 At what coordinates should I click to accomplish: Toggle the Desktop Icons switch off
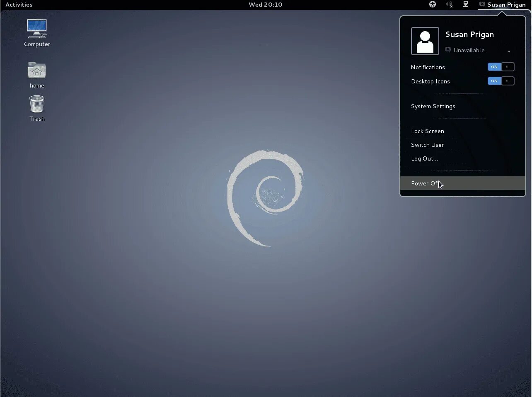501,81
